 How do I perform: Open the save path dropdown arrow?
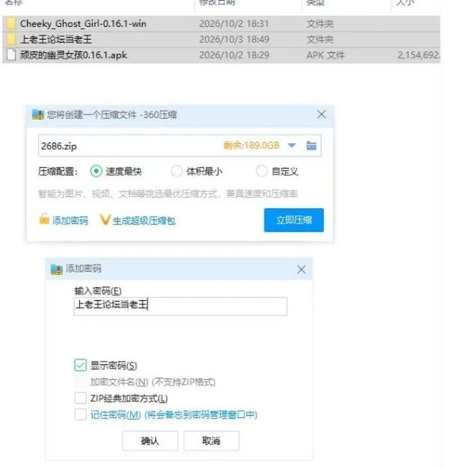(292, 145)
